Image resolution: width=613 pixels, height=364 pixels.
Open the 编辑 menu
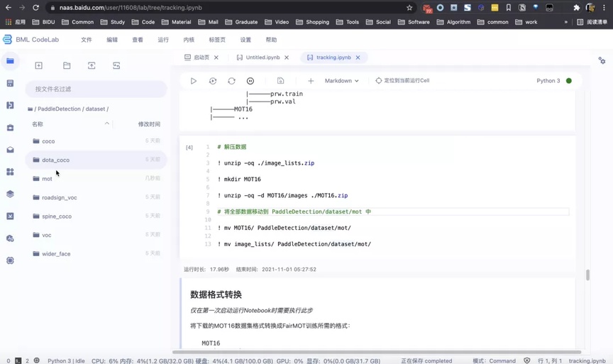pyautogui.click(x=112, y=40)
